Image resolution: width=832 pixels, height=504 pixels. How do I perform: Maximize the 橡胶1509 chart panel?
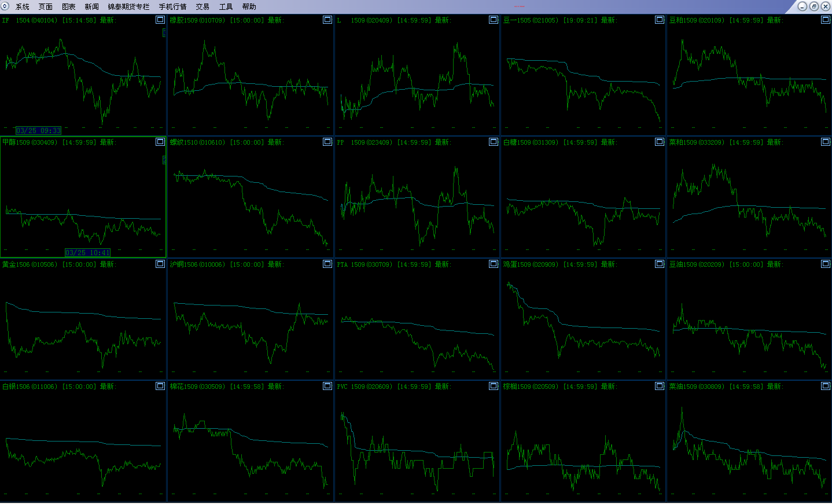click(327, 20)
